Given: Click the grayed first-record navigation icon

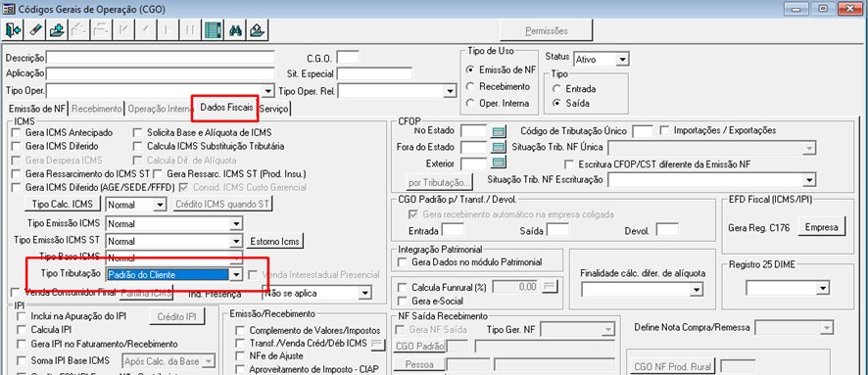Looking at the screenshot, I should click(122, 30).
